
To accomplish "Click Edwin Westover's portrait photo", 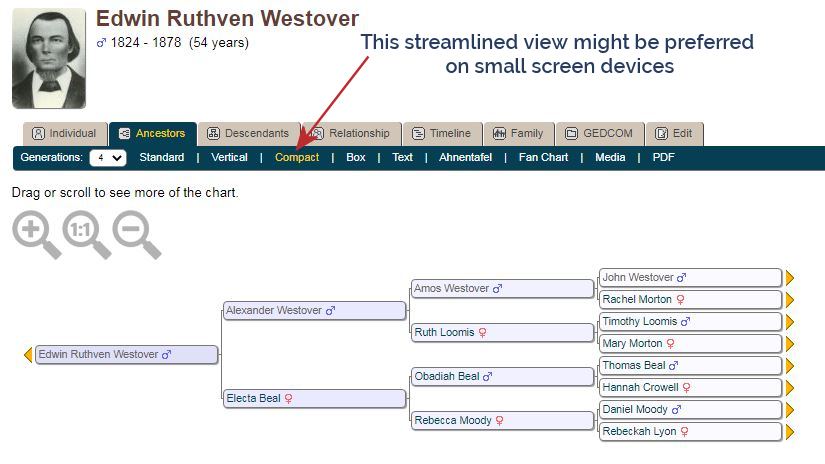I will pyautogui.click(x=49, y=58).
